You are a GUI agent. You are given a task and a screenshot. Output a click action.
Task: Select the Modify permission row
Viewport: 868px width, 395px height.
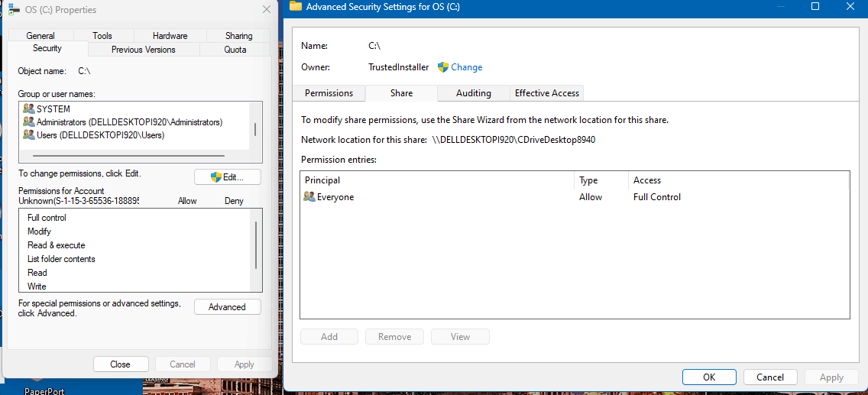[x=134, y=231]
